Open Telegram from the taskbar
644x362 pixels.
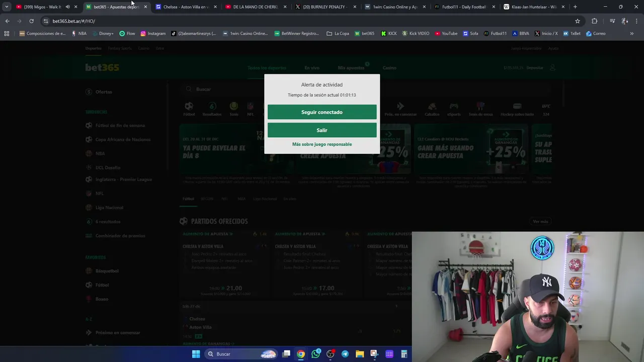coord(345,354)
